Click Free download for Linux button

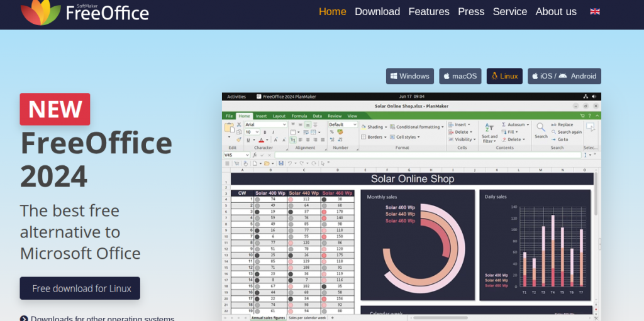tap(80, 288)
